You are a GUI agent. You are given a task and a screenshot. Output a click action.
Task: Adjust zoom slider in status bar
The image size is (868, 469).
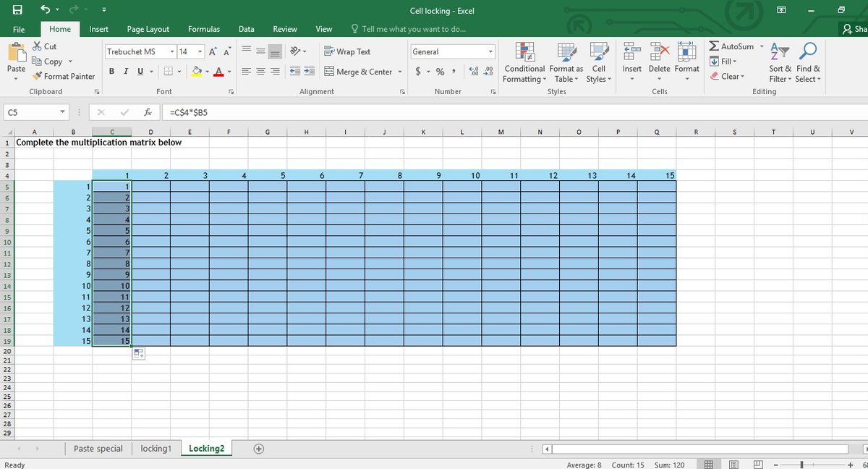(801, 464)
